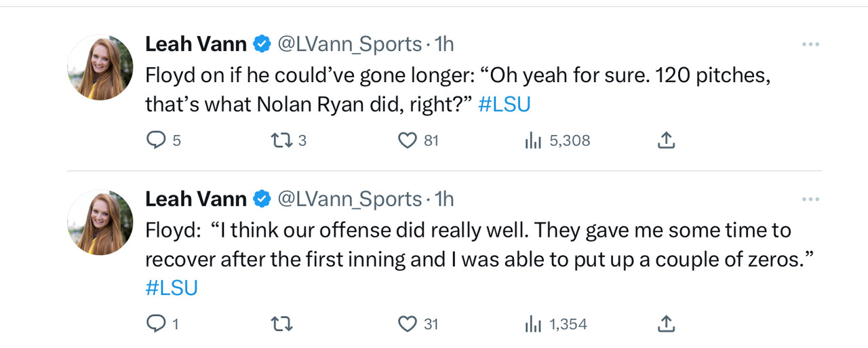View analytics showing 5,308 views
The width and height of the screenshot is (868, 348).
[x=533, y=140]
